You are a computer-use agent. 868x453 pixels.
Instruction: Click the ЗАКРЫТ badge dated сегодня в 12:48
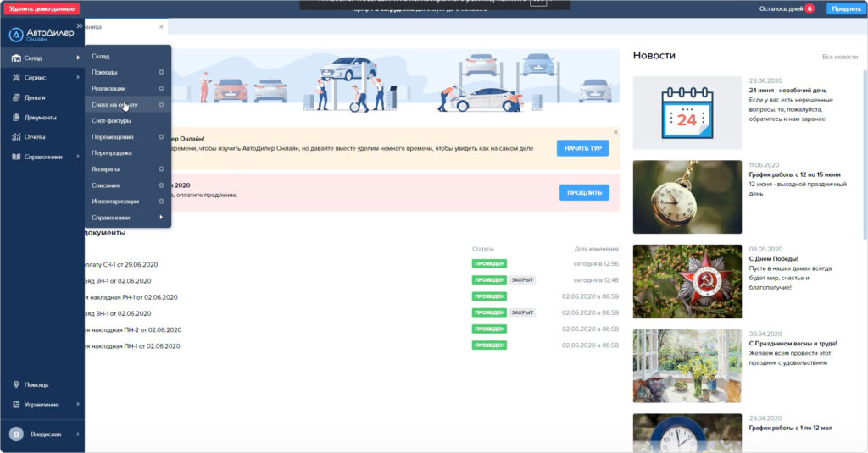(x=522, y=280)
